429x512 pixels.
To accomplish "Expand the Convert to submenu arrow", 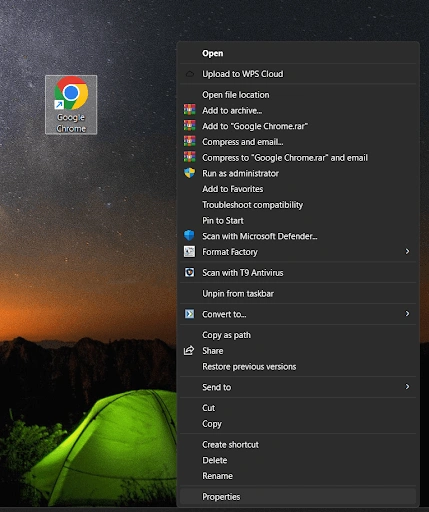I will pyautogui.click(x=407, y=314).
